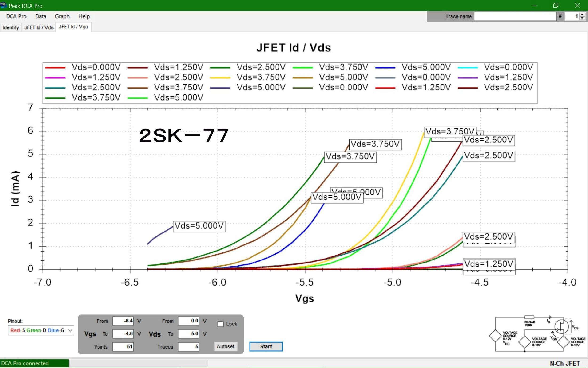
Task: Click the Traces count input field
Action: point(188,347)
